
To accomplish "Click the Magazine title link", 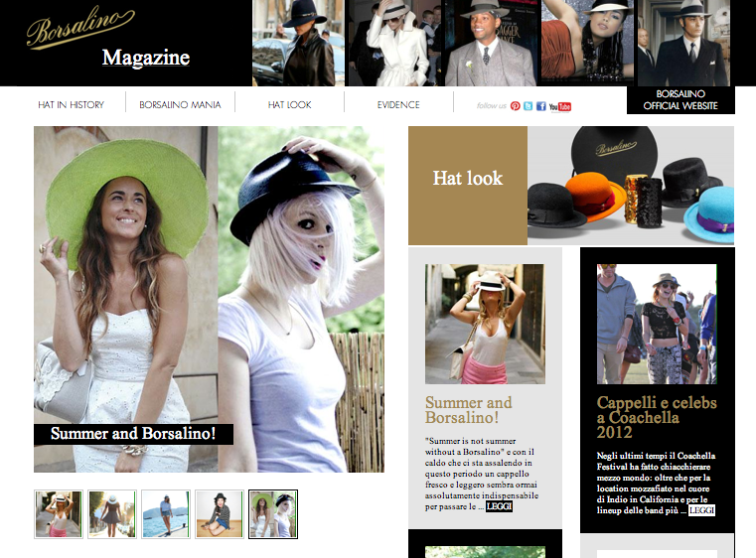I will click(146, 58).
